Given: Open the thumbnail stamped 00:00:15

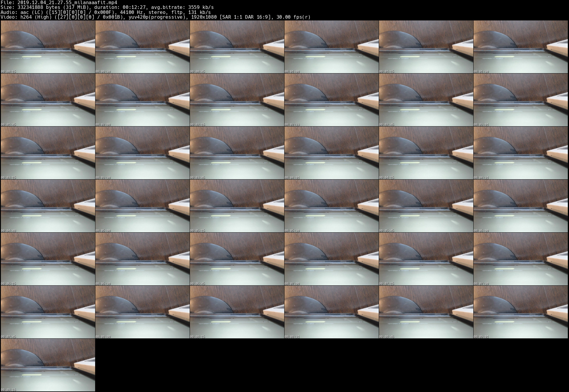Looking at the screenshot, I should (x=48, y=47).
